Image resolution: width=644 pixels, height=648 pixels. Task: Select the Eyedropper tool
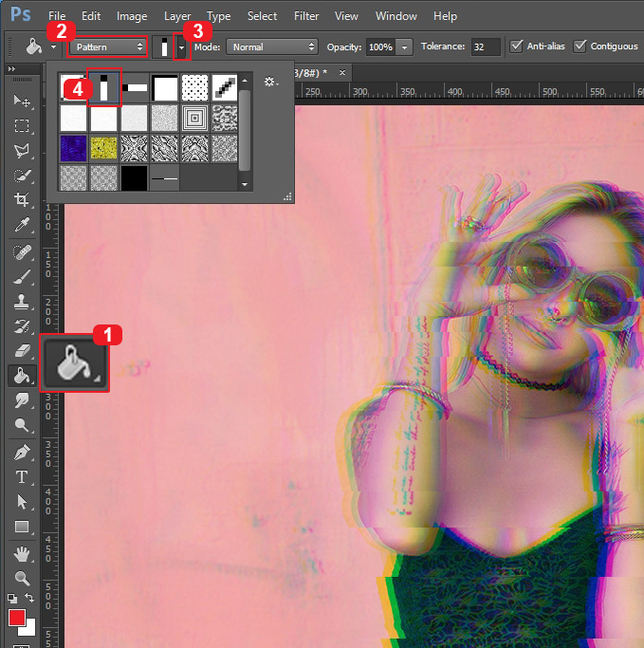pos(22,225)
